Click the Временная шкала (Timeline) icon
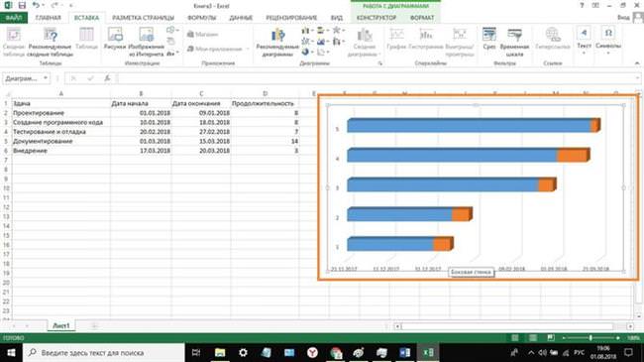The height and width of the screenshot is (362, 644). [514, 42]
